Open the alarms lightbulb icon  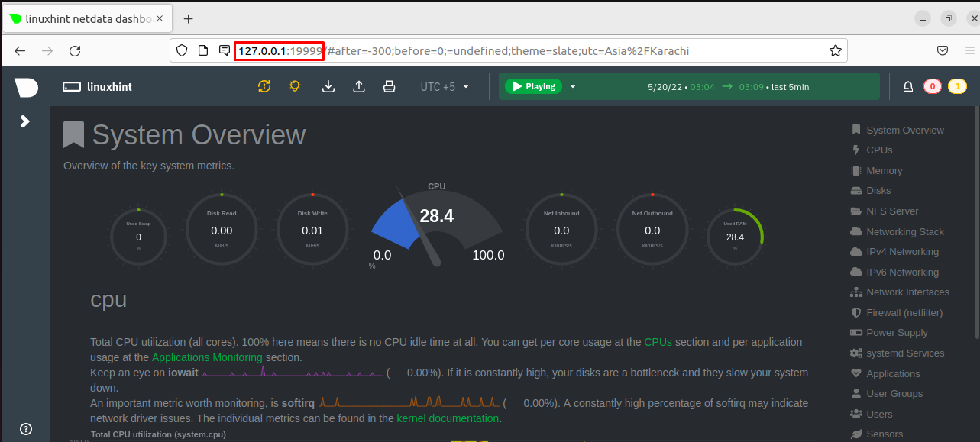295,86
